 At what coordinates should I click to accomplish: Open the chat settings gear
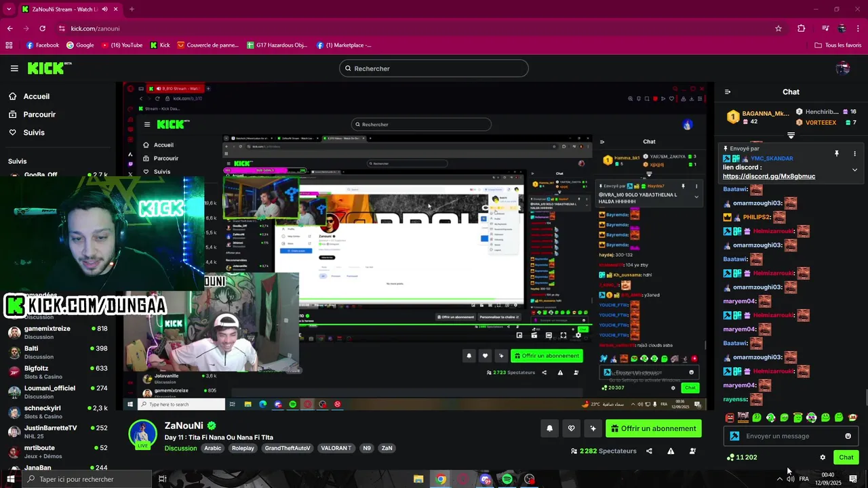[x=823, y=457]
